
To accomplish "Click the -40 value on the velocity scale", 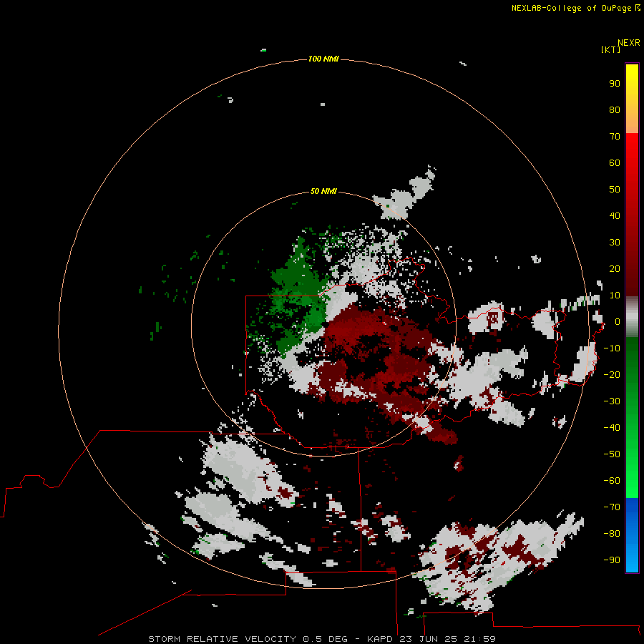I will point(612,428).
